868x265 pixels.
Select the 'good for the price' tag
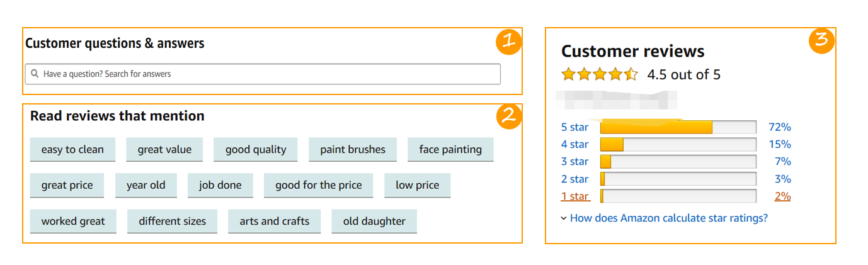[x=318, y=186]
